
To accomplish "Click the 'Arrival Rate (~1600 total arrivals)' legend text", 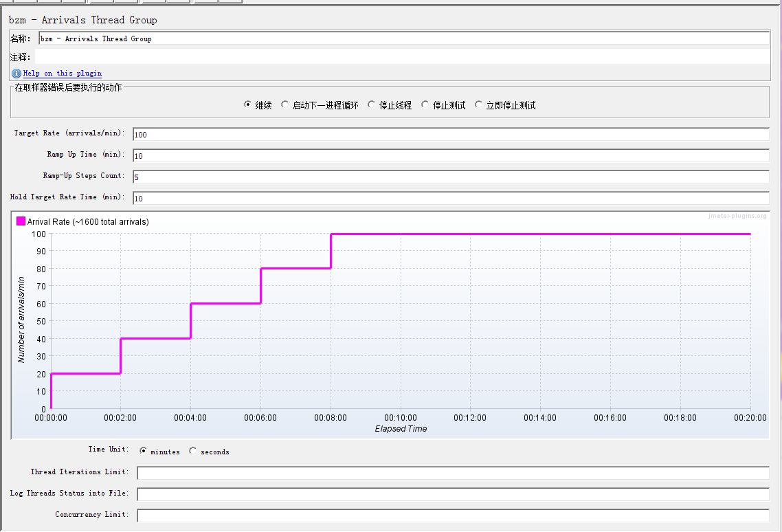I will coord(88,221).
